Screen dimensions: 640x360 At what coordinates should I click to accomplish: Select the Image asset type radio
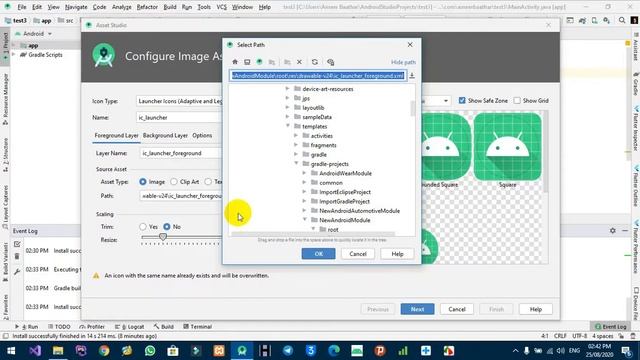point(143,182)
